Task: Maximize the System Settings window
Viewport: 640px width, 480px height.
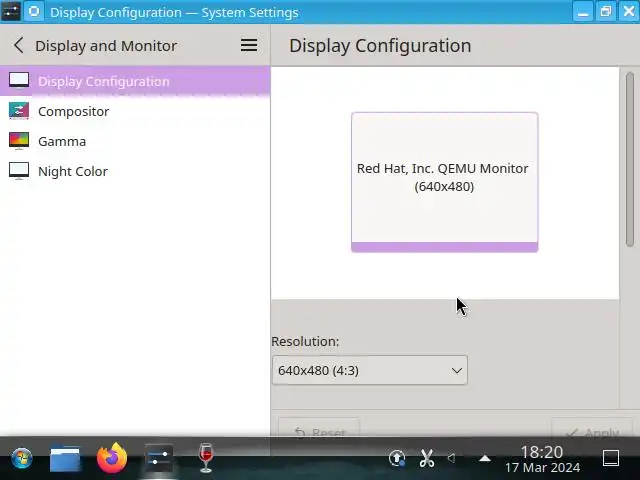Action: coord(606,11)
